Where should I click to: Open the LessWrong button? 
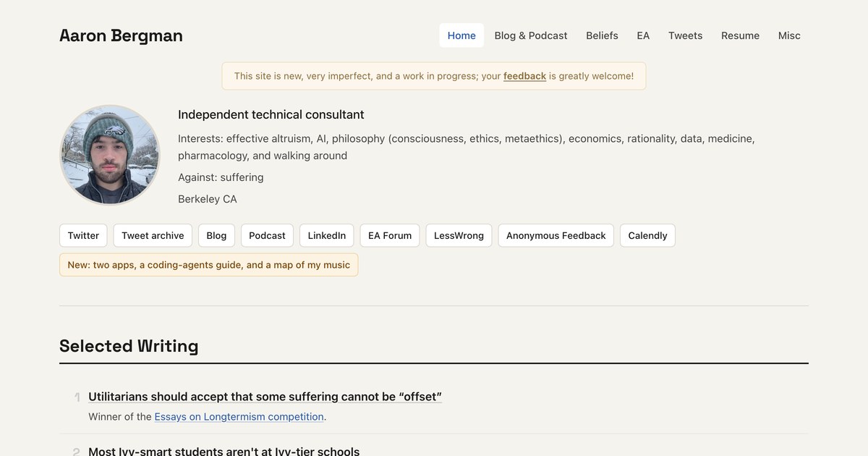(459, 235)
